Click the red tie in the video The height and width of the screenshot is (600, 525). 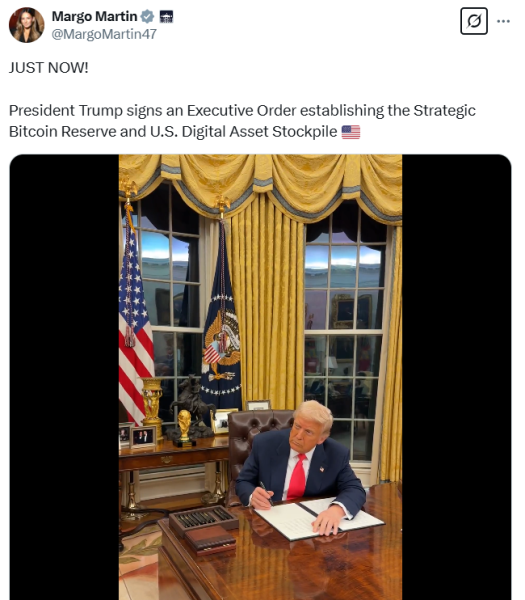pos(297,477)
